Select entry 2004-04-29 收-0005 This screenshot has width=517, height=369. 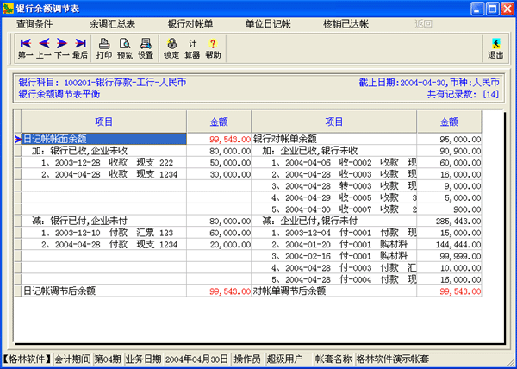point(334,197)
